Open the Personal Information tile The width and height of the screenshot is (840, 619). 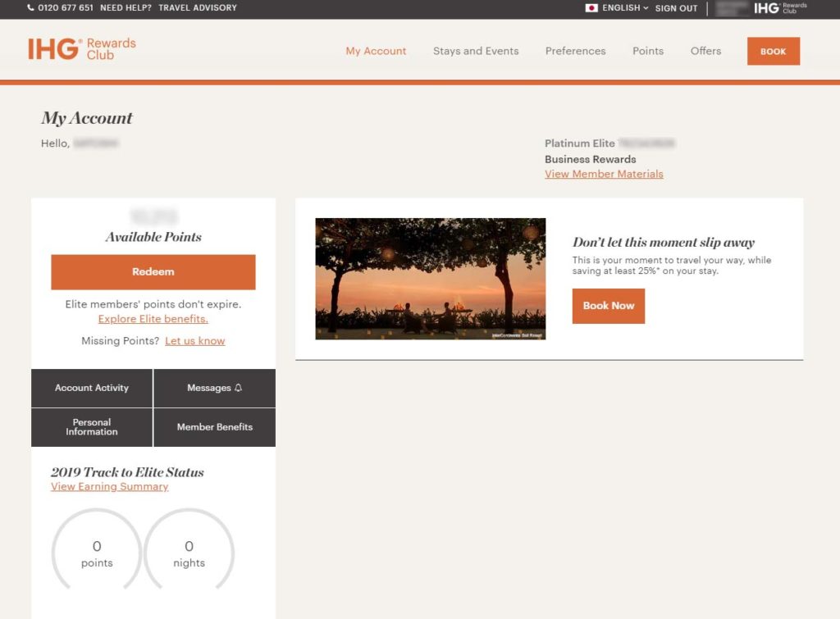(92, 427)
